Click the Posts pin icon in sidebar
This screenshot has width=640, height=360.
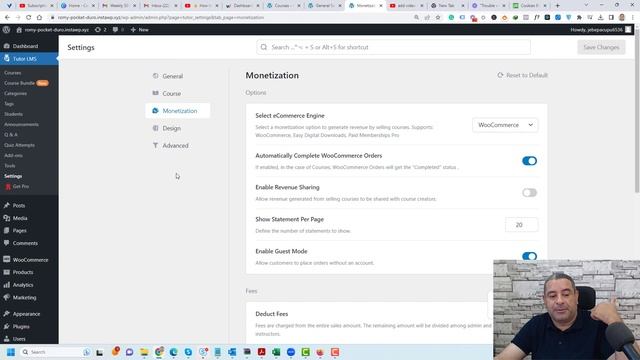pos(7,205)
